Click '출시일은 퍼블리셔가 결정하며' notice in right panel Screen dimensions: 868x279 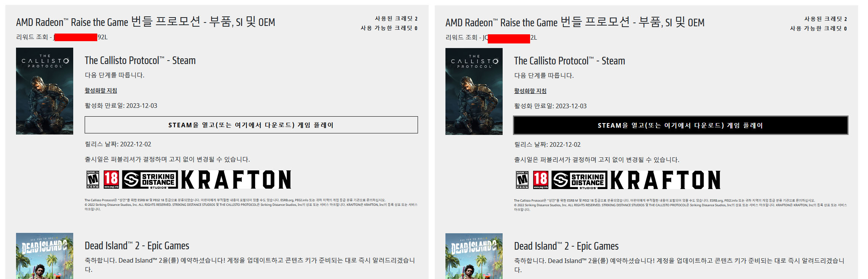[x=597, y=160]
